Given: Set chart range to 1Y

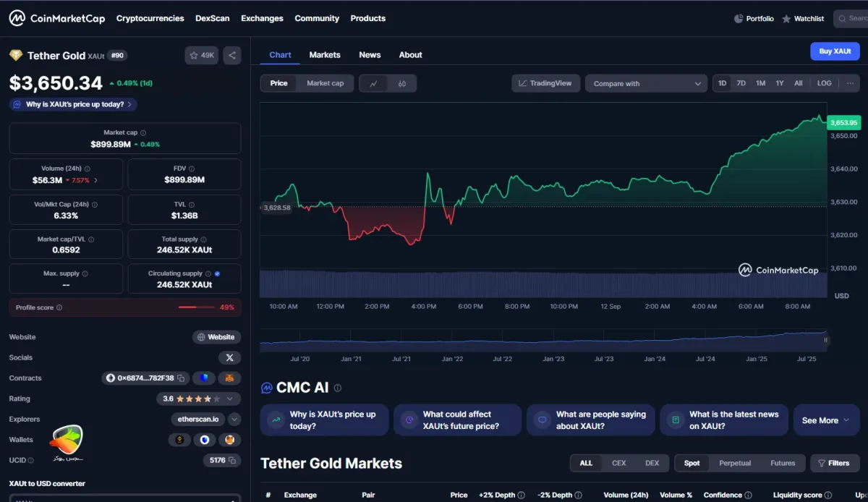Looking at the screenshot, I should coord(780,83).
